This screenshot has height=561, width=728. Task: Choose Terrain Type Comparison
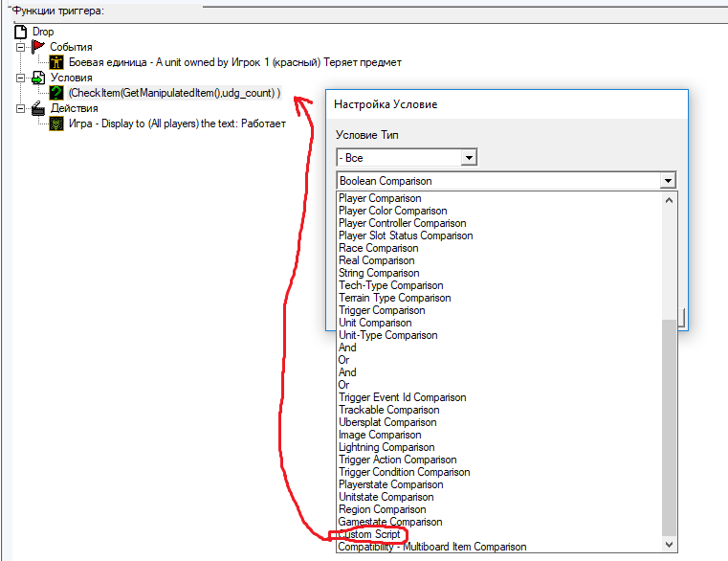coord(395,298)
